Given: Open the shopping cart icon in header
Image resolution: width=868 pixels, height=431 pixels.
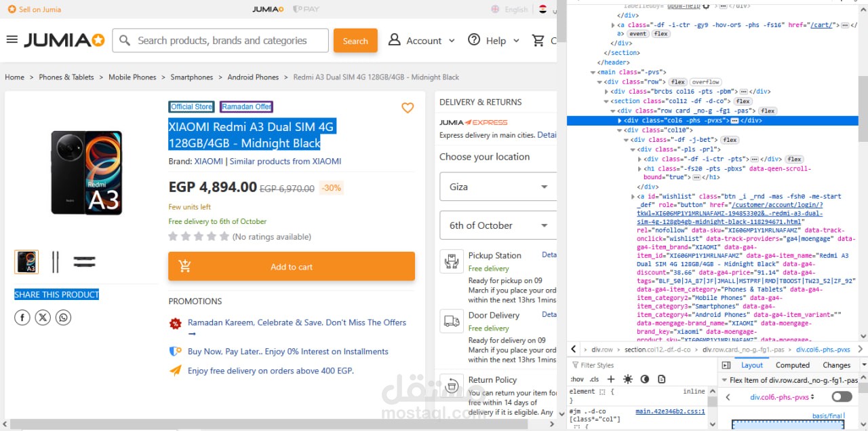Looking at the screenshot, I should 538,40.
